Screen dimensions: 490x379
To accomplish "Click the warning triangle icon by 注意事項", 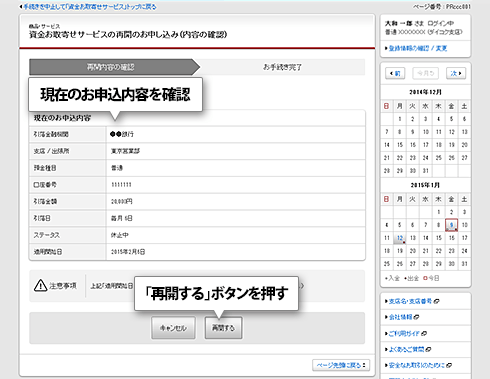I will [40, 285].
